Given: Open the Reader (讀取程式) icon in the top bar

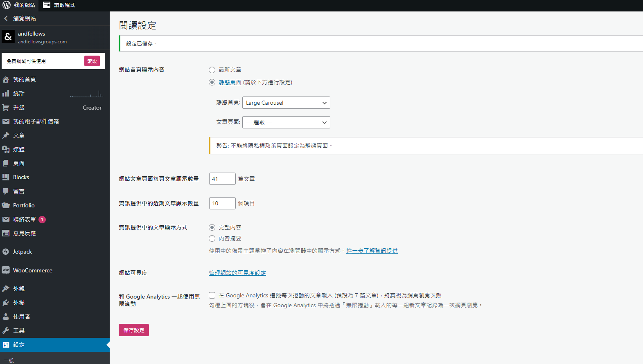Looking at the screenshot, I should pos(47,5).
